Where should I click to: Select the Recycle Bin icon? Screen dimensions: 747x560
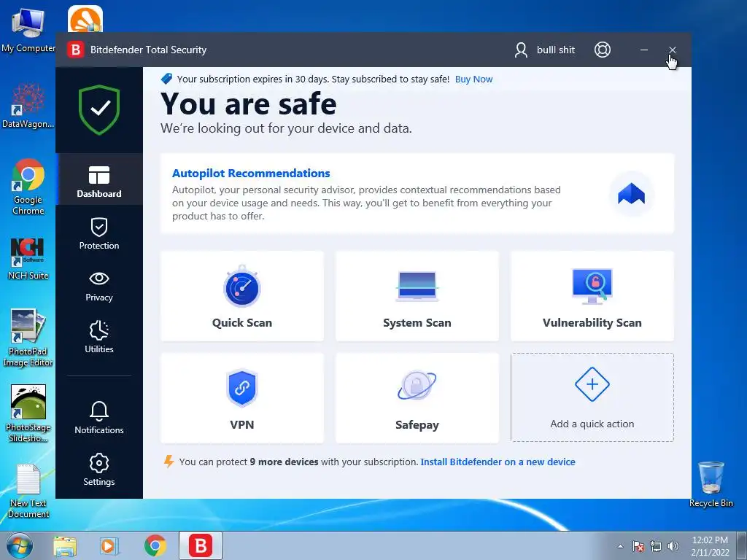click(711, 484)
